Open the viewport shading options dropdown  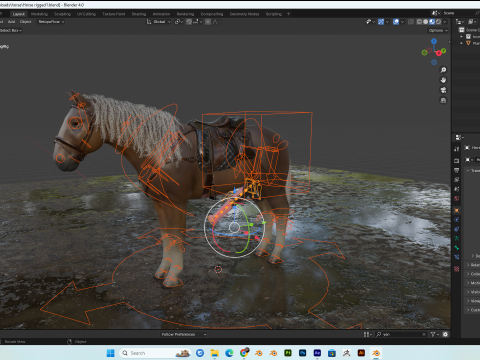click(445, 22)
